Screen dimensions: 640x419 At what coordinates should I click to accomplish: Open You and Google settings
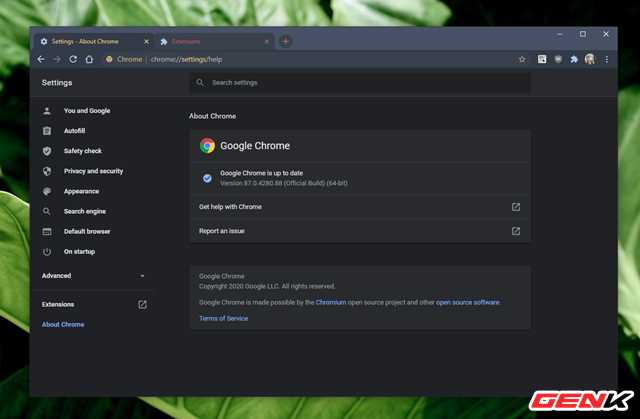[x=87, y=111]
